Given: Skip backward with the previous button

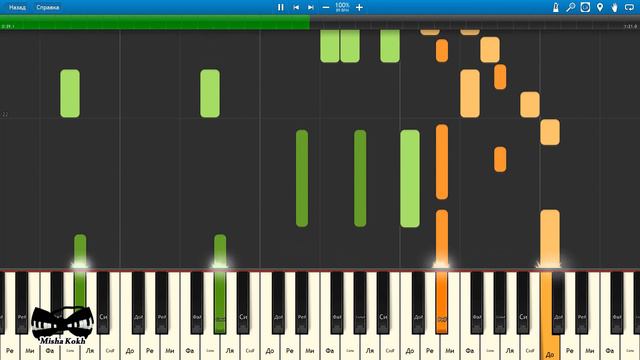Looking at the screenshot, I should click(296, 7).
